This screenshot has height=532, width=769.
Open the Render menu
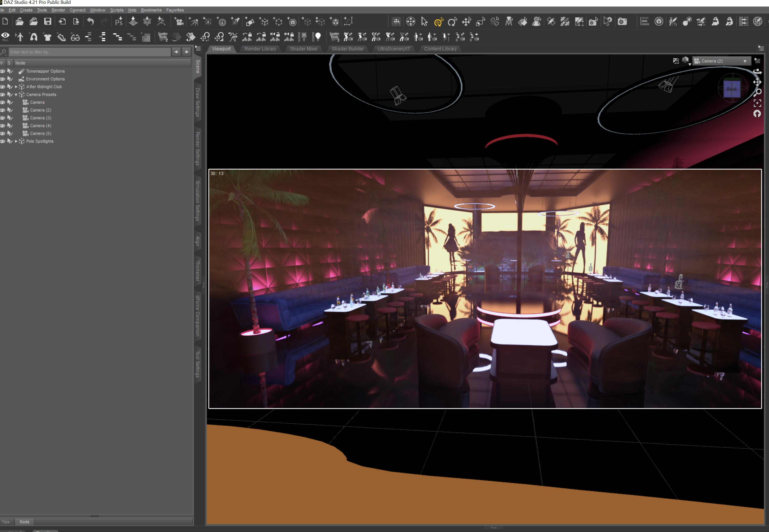[58, 10]
